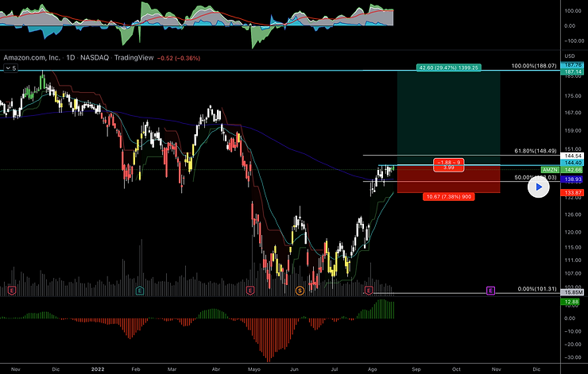The width and height of the screenshot is (588, 374).
Task: Click the Jun label on the time axis
Action: click(294, 369)
